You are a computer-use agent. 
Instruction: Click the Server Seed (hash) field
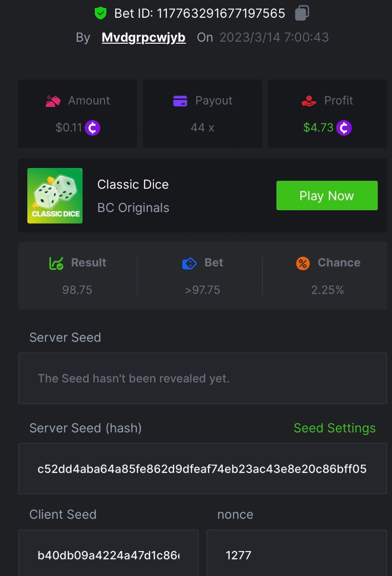click(x=202, y=468)
